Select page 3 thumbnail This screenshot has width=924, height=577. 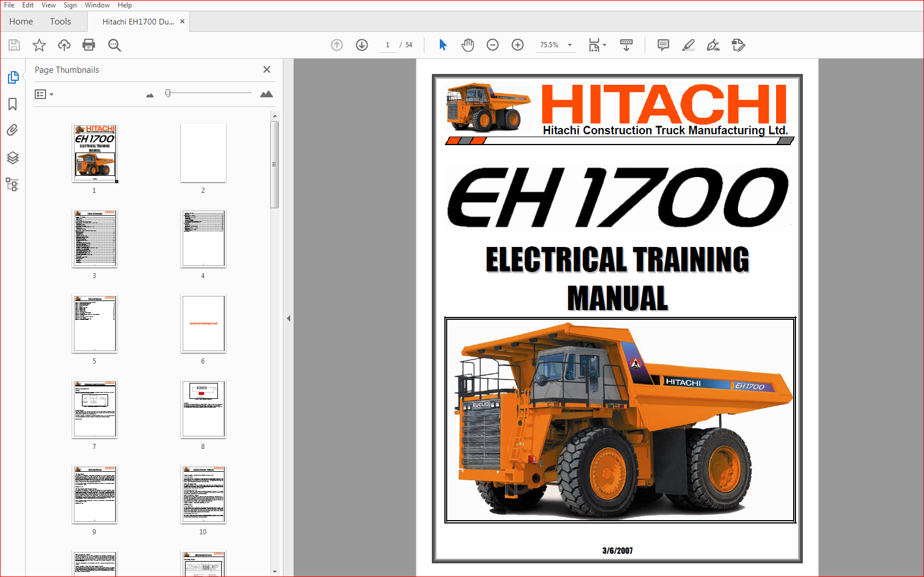click(94, 238)
